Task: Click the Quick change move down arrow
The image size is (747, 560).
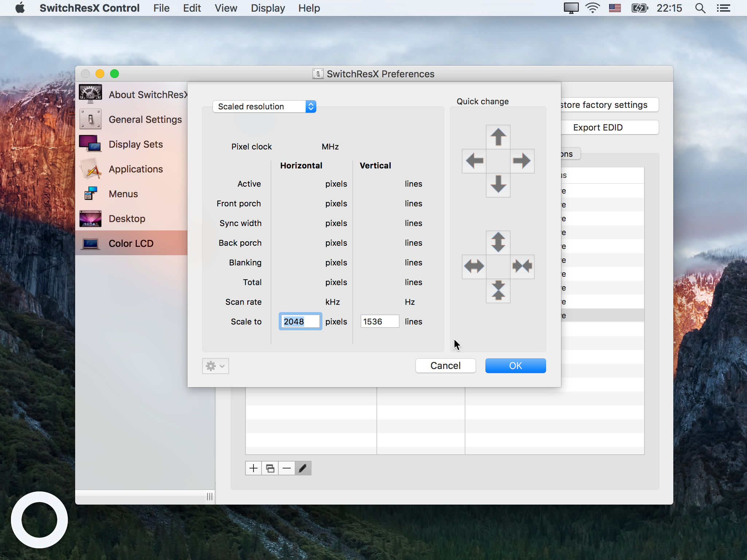Action: pos(498,185)
